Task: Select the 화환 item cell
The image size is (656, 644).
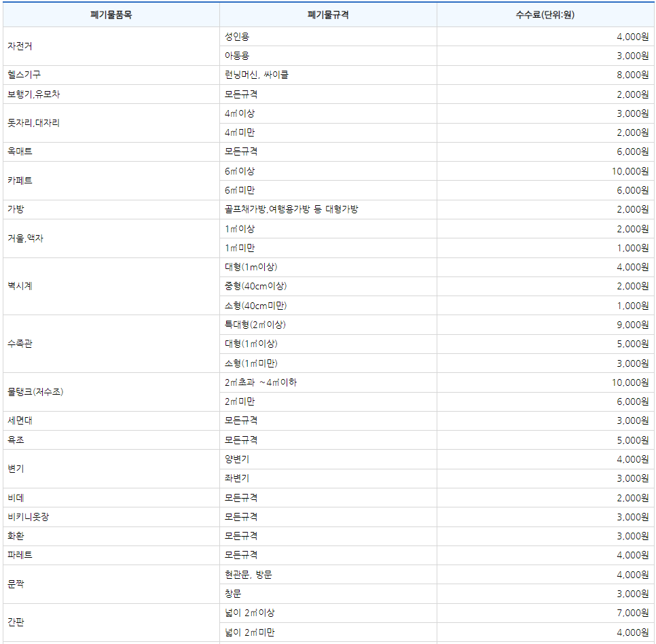Action: point(111,537)
